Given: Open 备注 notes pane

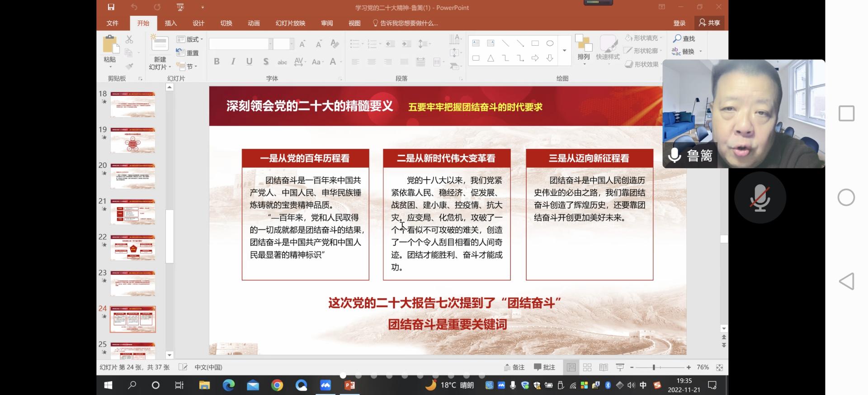Looking at the screenshot, I should coord(514,367).
